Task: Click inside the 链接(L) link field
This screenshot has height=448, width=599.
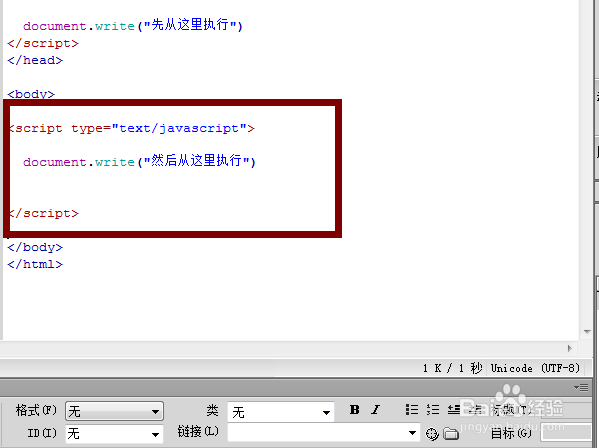Action: [317, 433]
